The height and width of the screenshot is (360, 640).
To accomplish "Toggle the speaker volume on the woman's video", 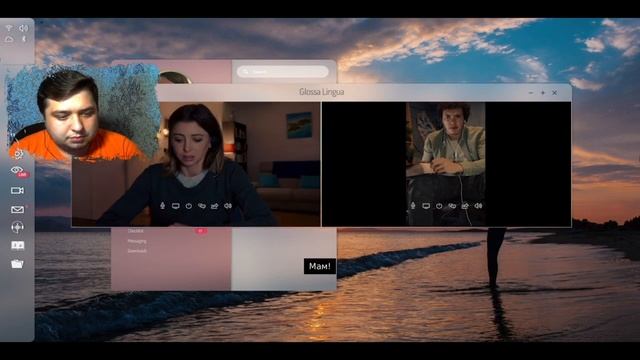I will tap(228, 206).
